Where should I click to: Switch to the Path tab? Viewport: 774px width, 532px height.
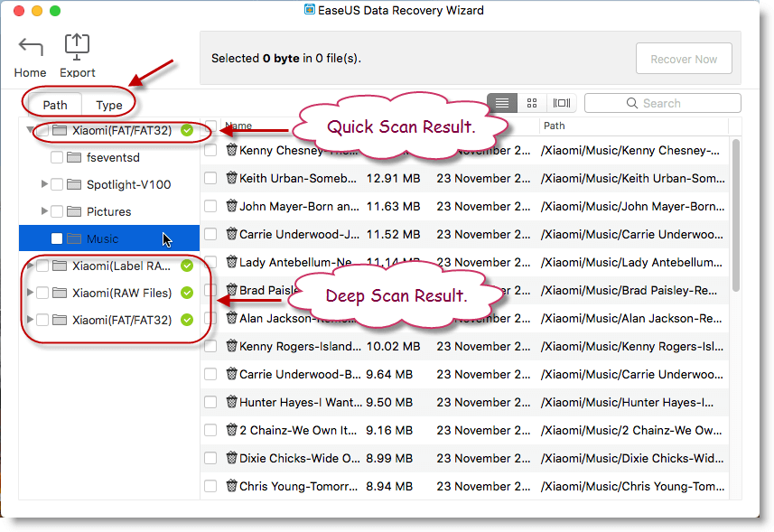coord(55,105)
